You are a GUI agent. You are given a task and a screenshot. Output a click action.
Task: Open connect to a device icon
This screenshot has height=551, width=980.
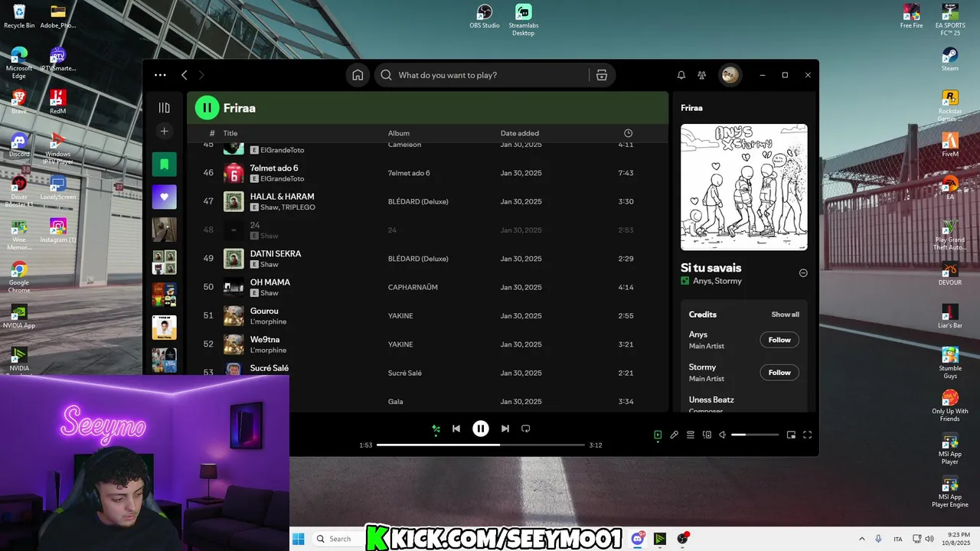707,435
